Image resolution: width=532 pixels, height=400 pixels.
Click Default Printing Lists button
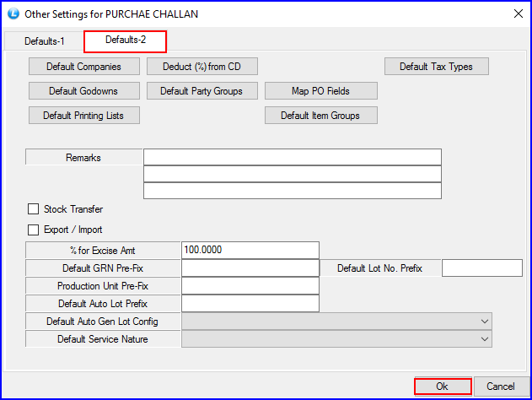(x=84, y=116)
